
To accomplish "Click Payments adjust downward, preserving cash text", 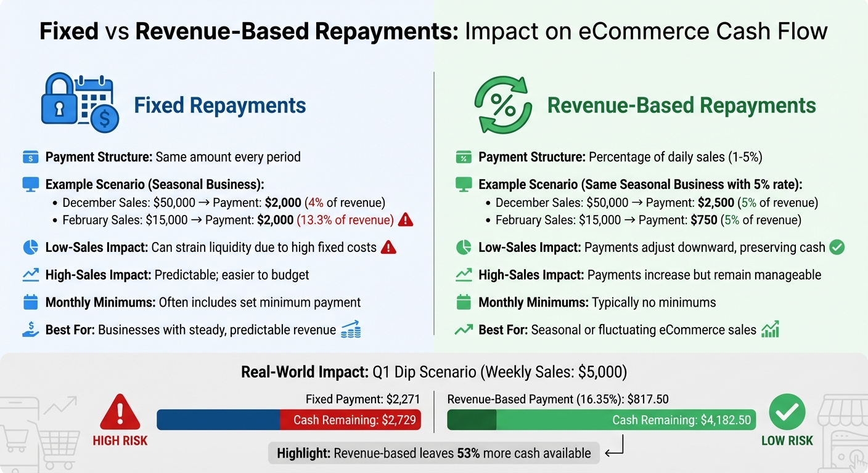I will click(705, 248).
